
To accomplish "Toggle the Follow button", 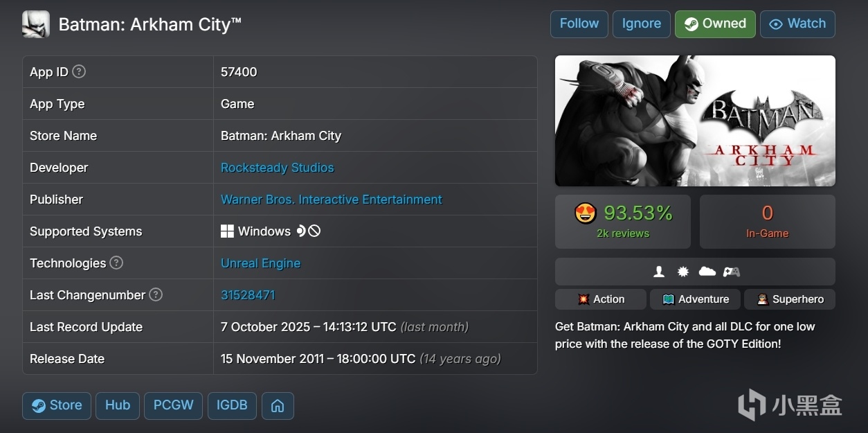I will click(579, 24).
